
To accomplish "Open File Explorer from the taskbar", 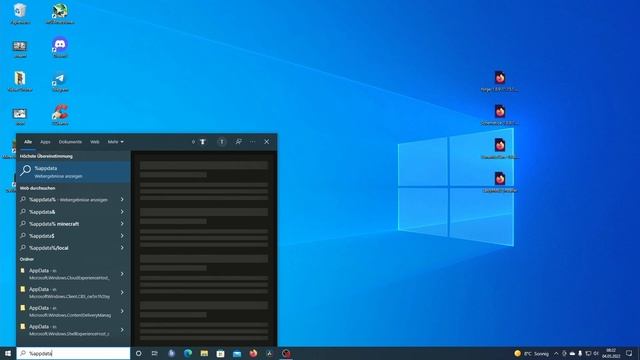I will 204,353.
